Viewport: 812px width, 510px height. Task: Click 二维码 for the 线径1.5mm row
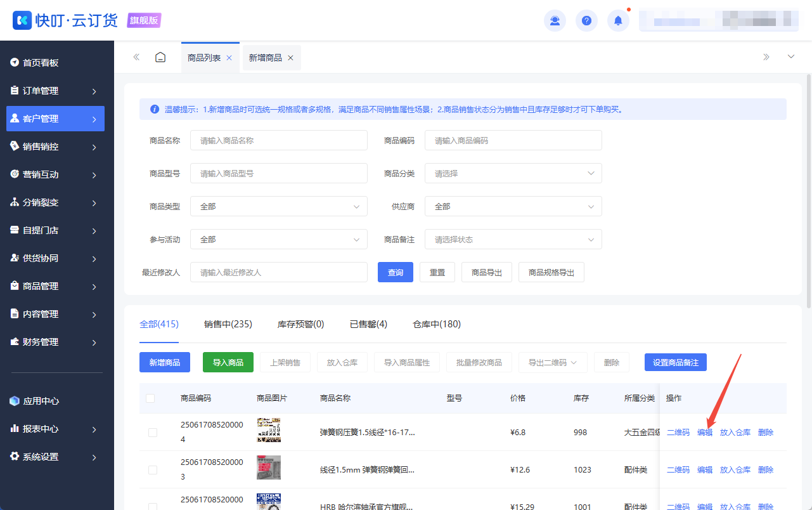[678, 470]
